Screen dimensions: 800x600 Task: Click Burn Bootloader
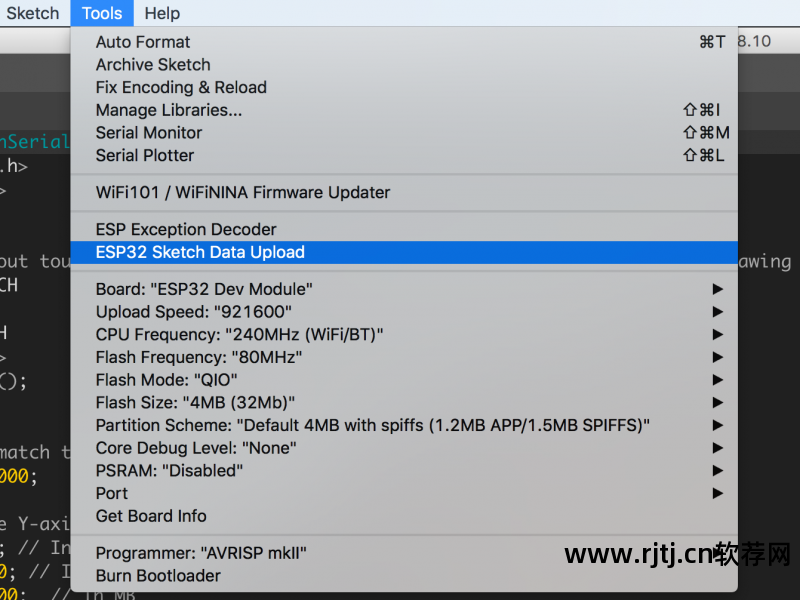(x=404, y=576)
